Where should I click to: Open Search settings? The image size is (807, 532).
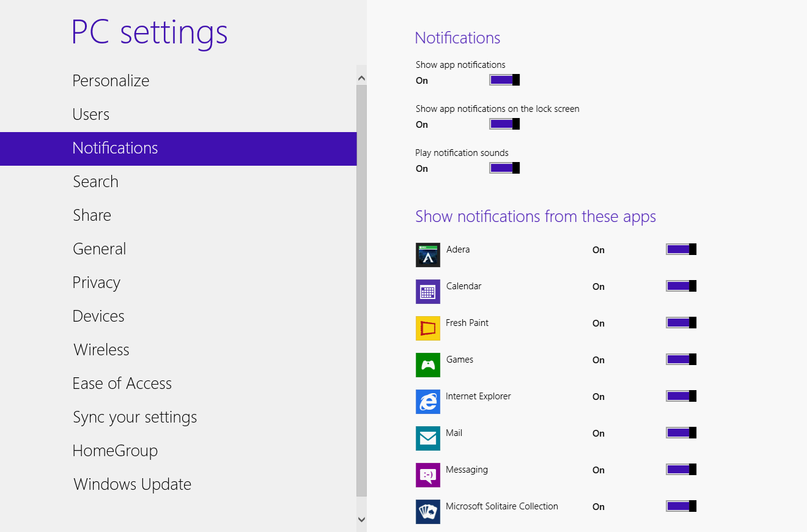(x=178, y=182)
